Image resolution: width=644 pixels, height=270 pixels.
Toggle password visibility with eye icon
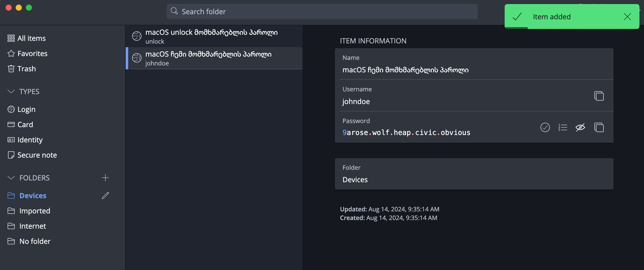(x=580, y=127)
